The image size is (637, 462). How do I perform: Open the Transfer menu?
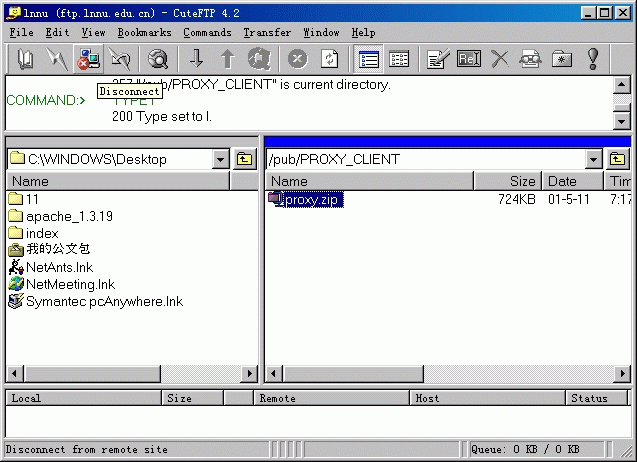pos(267,33)
